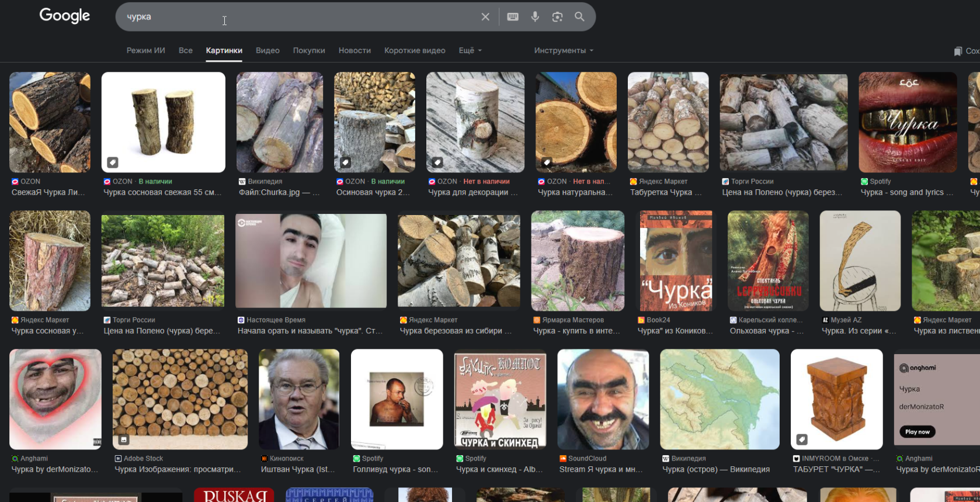Screen dimensions: 980x502
Task: Clear the search box with the X icon
Action: click(x=485, y=17)
